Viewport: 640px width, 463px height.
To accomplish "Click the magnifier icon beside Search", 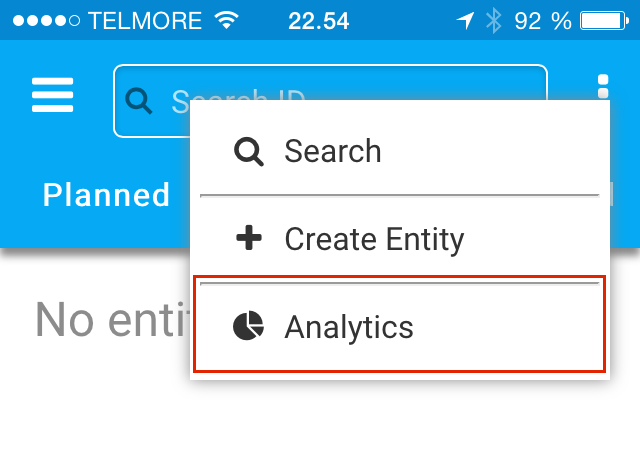I will (249, 151).
